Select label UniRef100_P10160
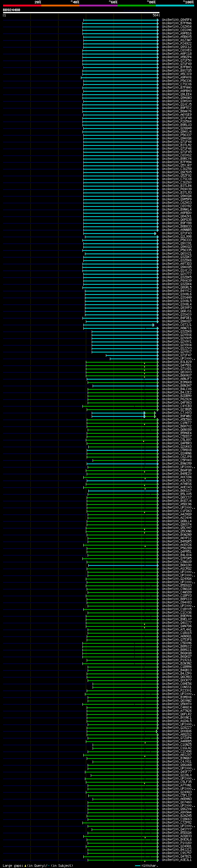197x868 pixels. tap(177, 843)
